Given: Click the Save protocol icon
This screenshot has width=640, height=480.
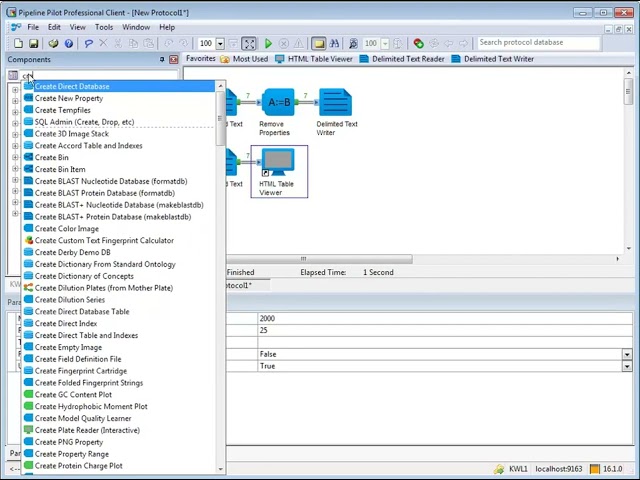Looking at the screenshot, I should click(33, 43).
